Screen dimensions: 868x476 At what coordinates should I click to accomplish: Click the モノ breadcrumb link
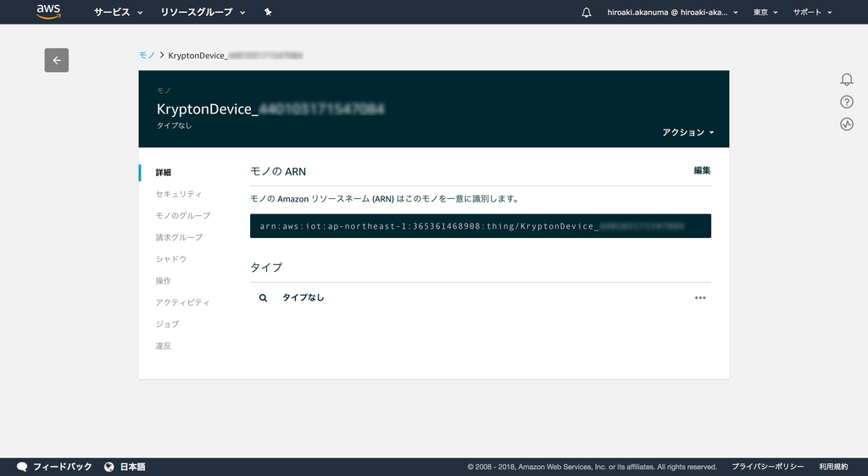147,55
